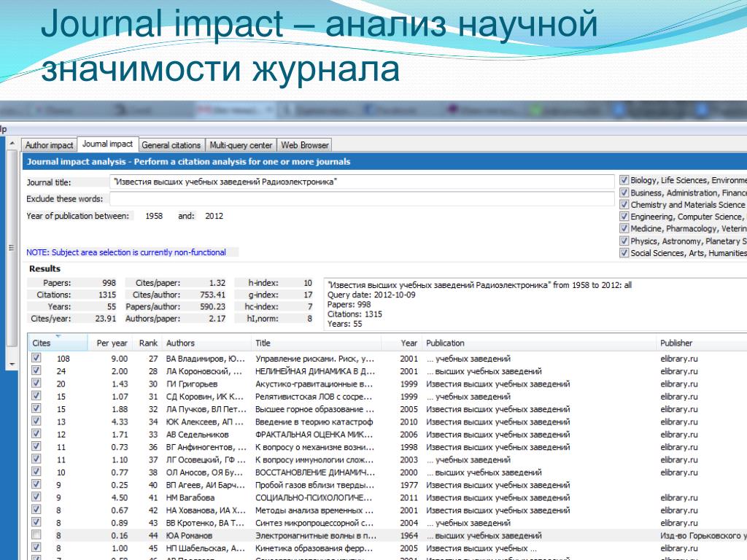Toggle Biology, Life Sciences checkbox
Screen dimensions: 747x560
point(624,180)
